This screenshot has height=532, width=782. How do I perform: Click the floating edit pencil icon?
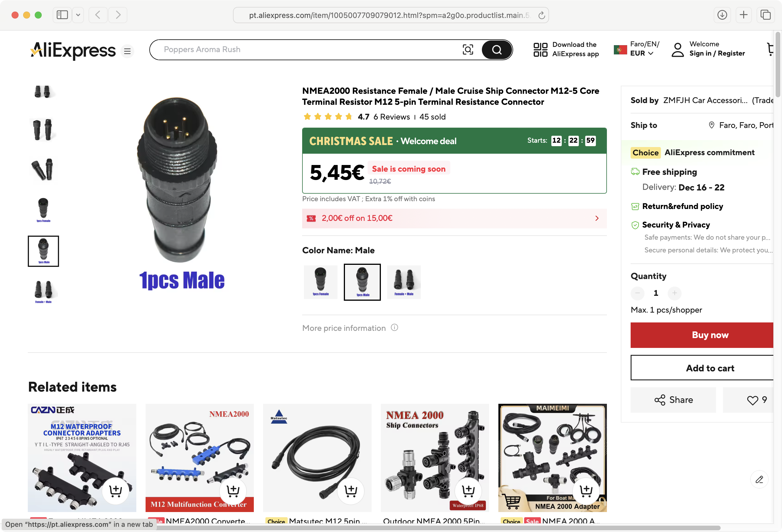coord(759,479)
